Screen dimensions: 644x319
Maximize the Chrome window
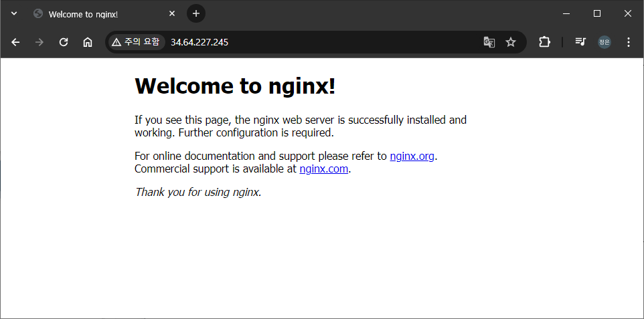[597, 13]
